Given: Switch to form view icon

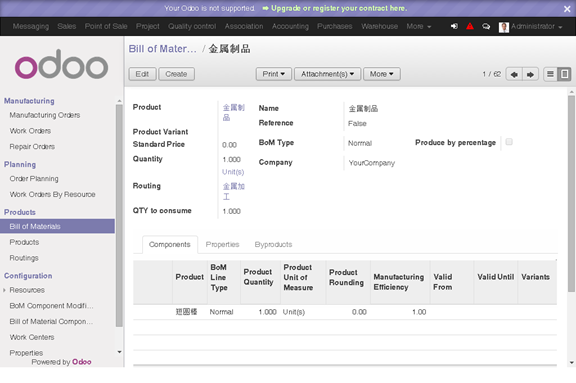Looking at the screenshot, I should (x=564, y=74).
